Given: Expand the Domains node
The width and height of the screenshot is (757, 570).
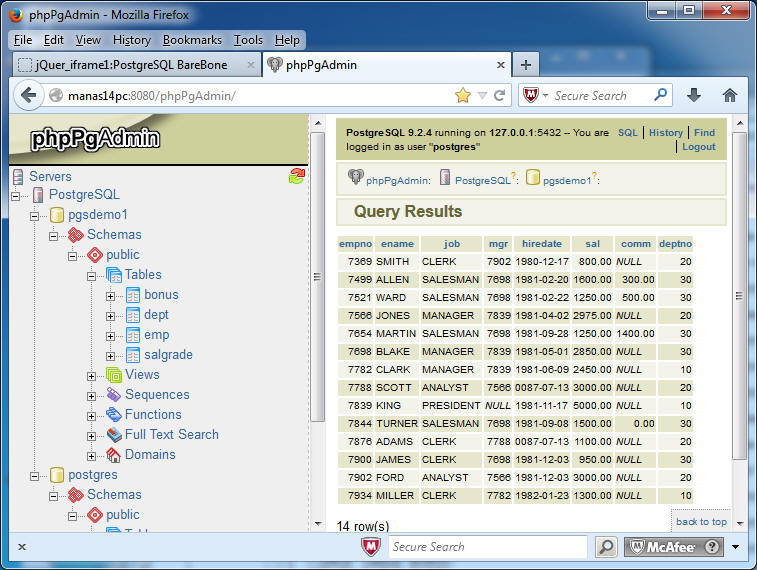Looking at the screenshot, I should pyautogui.click(x=91, y=456).
